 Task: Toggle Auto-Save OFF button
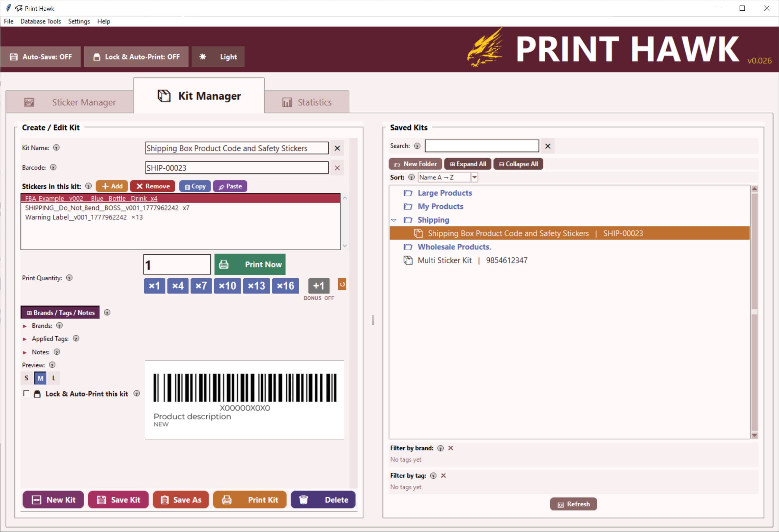[x=40, y=57]
